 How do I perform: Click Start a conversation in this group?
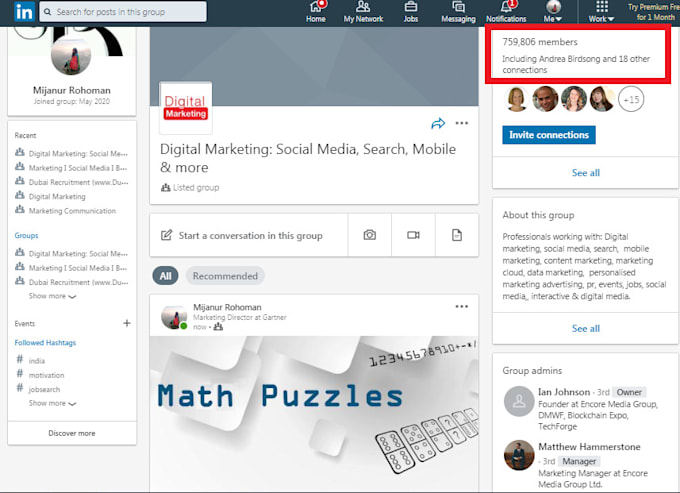click(x=249, y=235)
